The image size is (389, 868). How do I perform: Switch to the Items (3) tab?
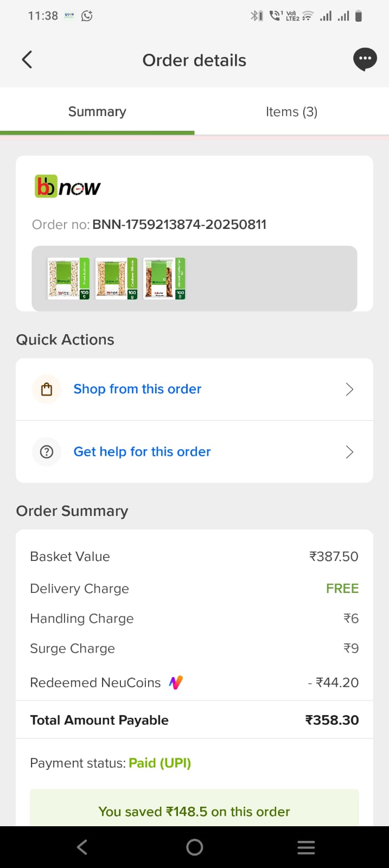[291, 112]
